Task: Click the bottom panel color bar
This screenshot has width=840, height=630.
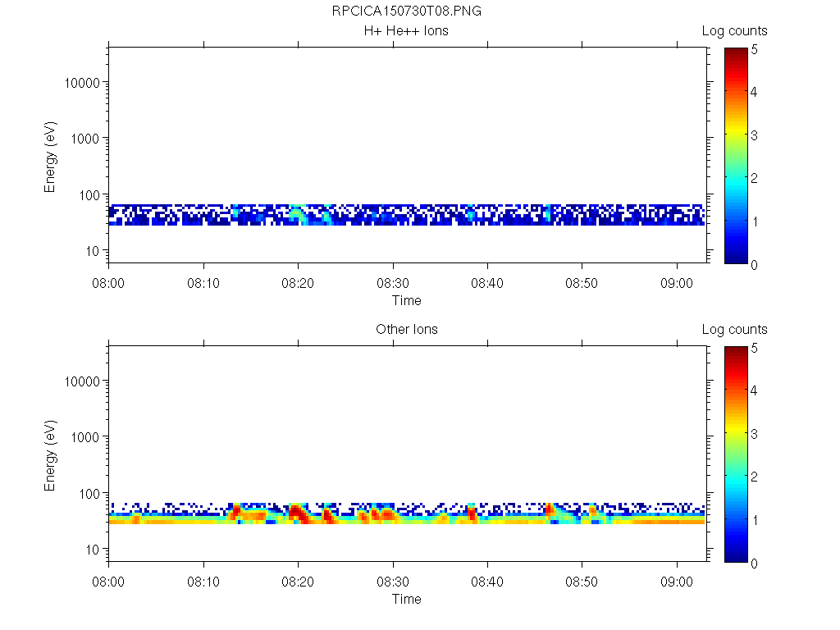Action: pyautogui.click(x=736, y=454)
